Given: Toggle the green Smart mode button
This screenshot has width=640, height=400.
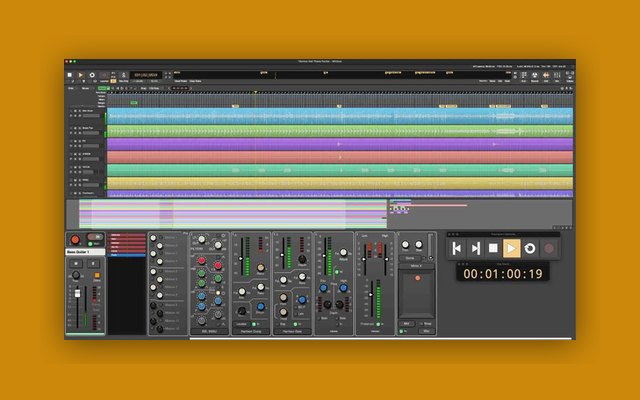Looking at the screenshot, I should [102, 88].
